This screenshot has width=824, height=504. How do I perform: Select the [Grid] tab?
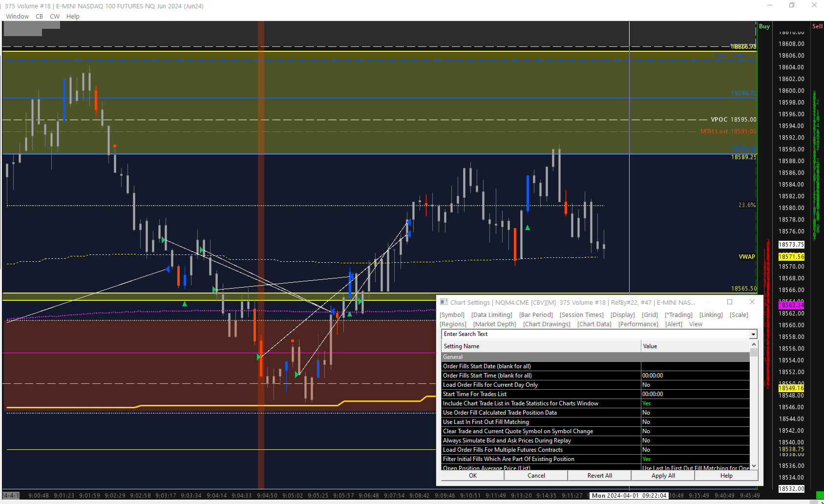[650, 315]
